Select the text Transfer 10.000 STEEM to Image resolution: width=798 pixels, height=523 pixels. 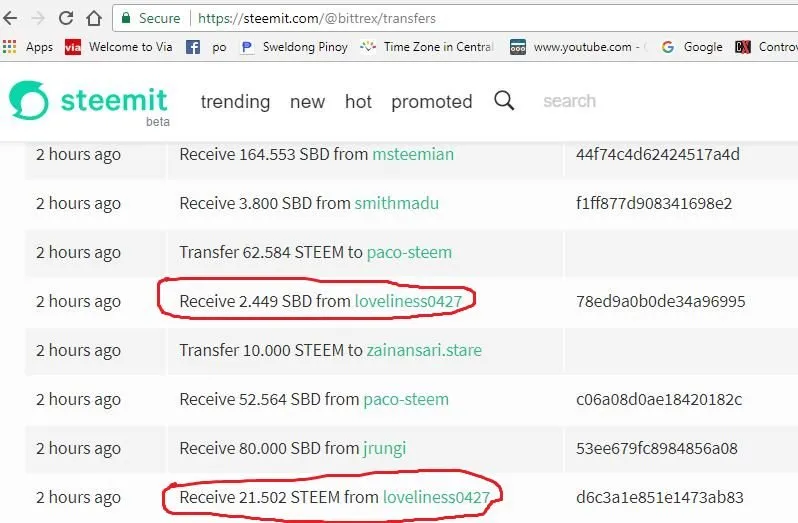click(271, 350)
